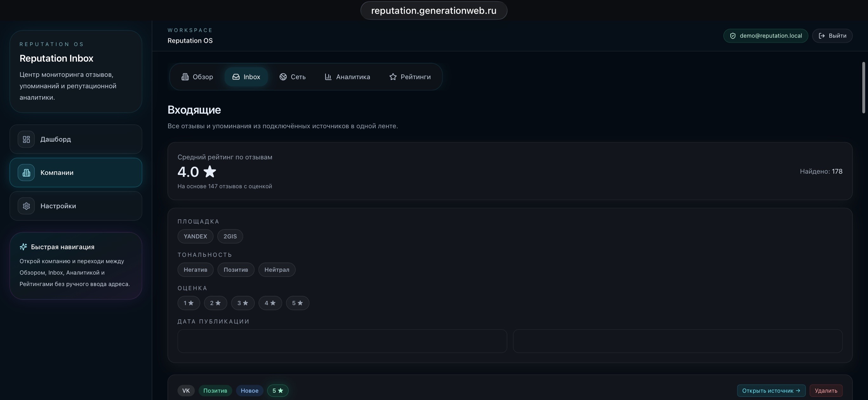Open the Рейтинги tab
This screenshot has width=868, height=400.
410,77
